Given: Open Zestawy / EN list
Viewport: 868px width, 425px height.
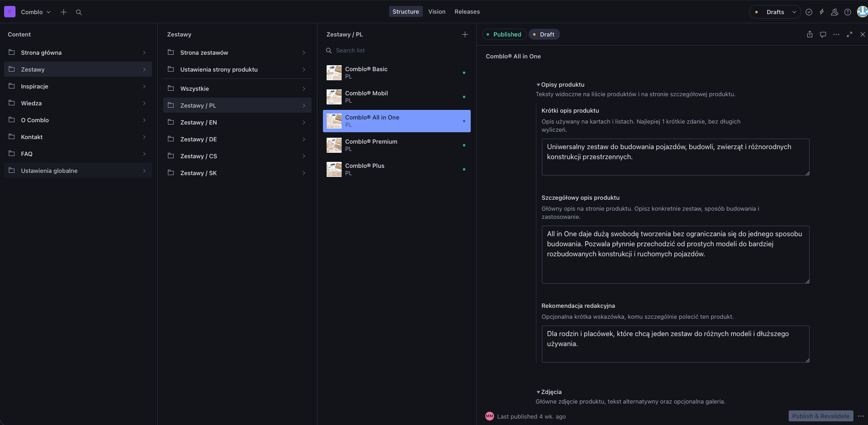Looking at the screenshot, I should [237, 122].
